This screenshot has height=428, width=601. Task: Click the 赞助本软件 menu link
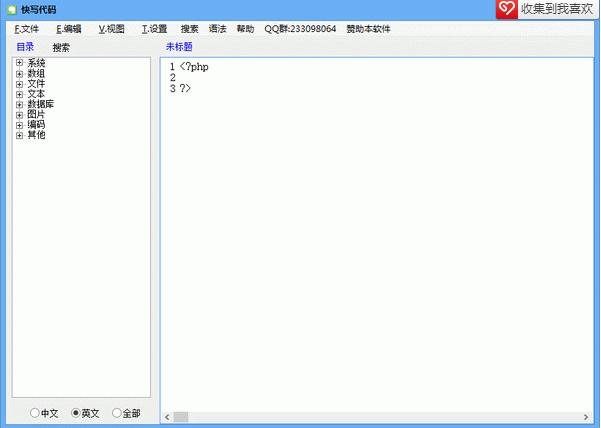[368, 29]
